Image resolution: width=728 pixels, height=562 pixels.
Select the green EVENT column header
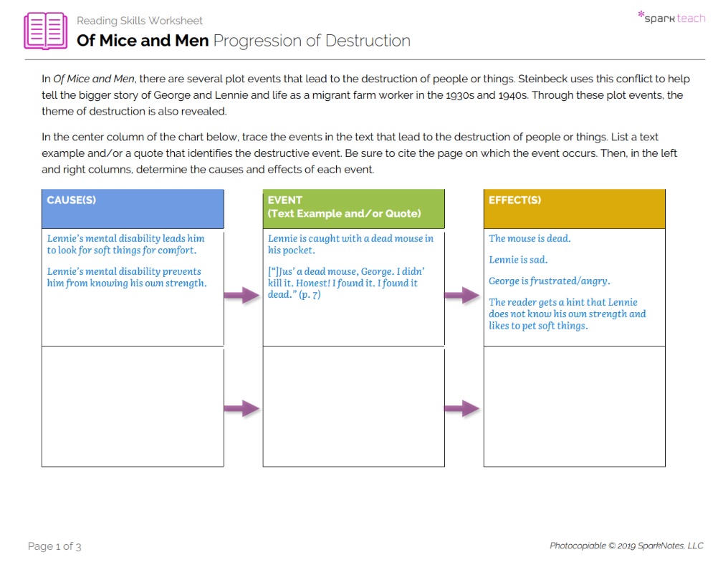pos(353,208)
